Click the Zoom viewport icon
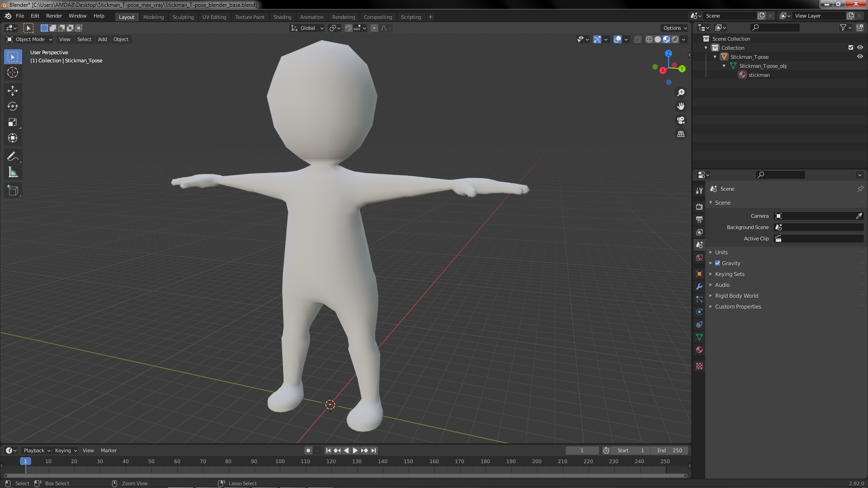 click(681, 93)
